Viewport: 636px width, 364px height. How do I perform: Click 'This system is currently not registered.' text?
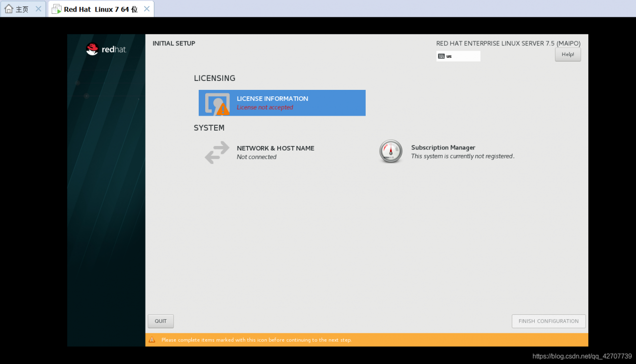click(463, 156)
